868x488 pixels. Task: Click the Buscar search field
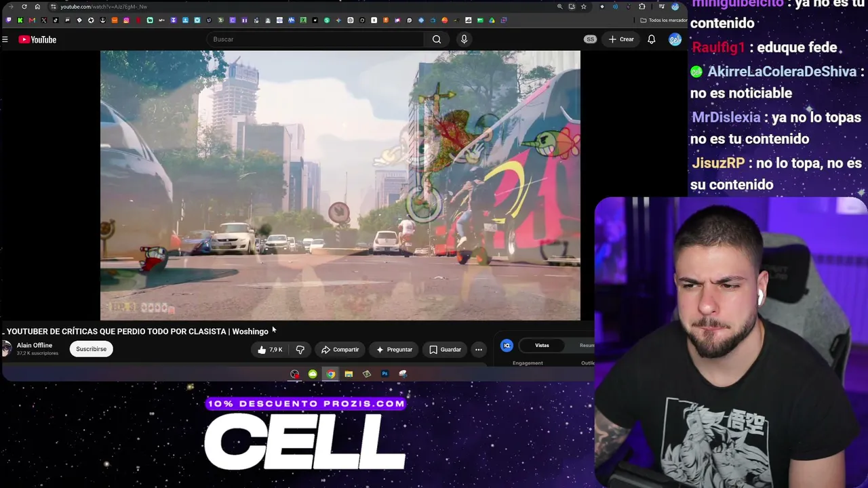[315, 39]
